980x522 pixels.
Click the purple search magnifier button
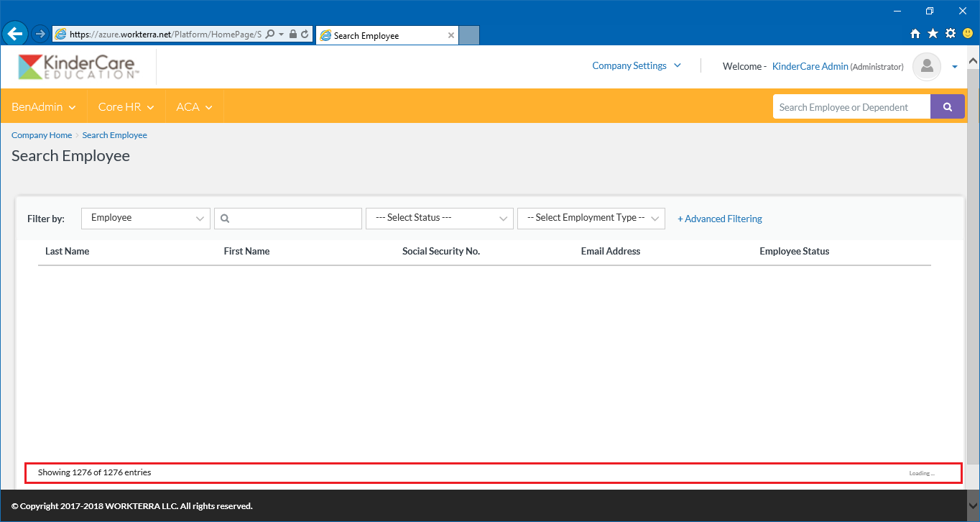(x=947, y=107)
